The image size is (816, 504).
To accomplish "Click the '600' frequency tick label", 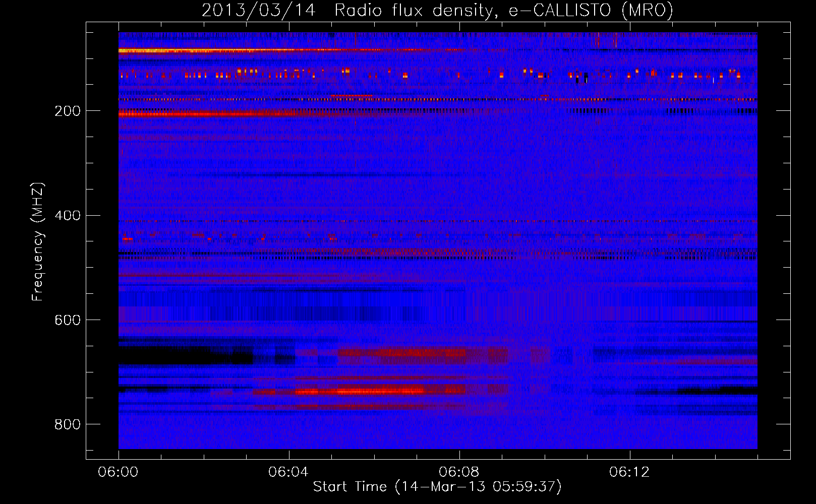I will [68, 320].
